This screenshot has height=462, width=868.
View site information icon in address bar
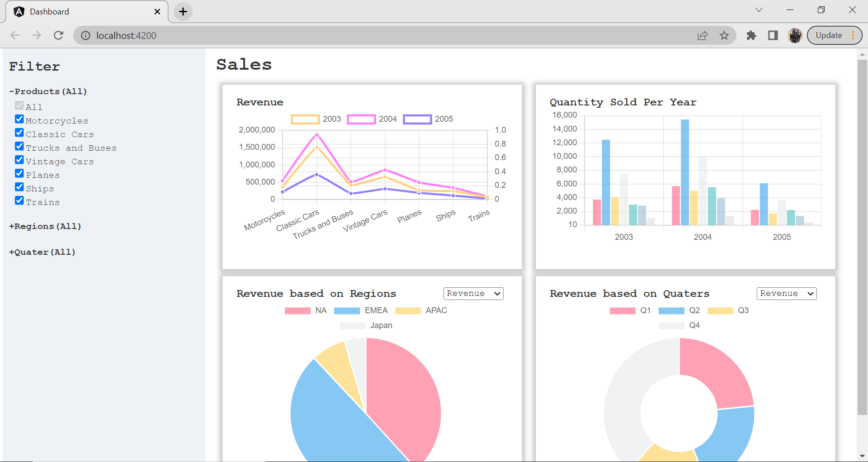pos(85,35)
